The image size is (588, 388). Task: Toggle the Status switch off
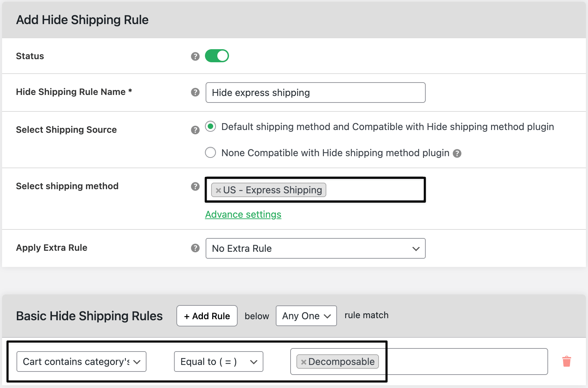coord(217,56)
